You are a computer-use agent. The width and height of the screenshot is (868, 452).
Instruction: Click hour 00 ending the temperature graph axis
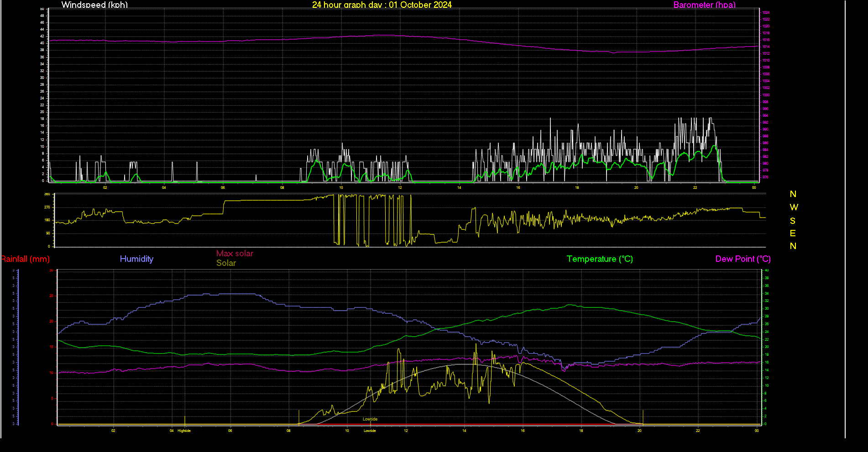(757, 431)
